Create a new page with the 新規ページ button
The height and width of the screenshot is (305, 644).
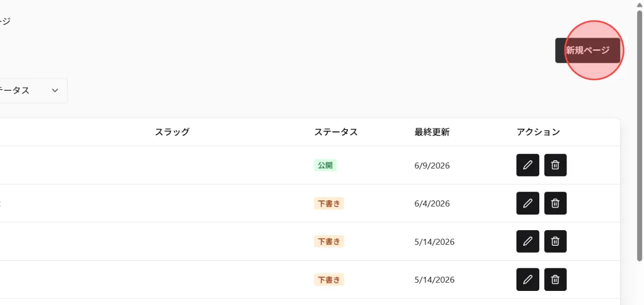click(588, 50)
